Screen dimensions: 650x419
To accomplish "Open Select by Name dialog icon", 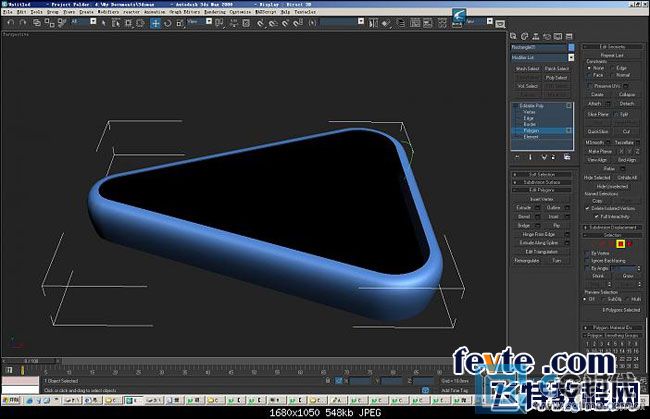I will (116, 23).
